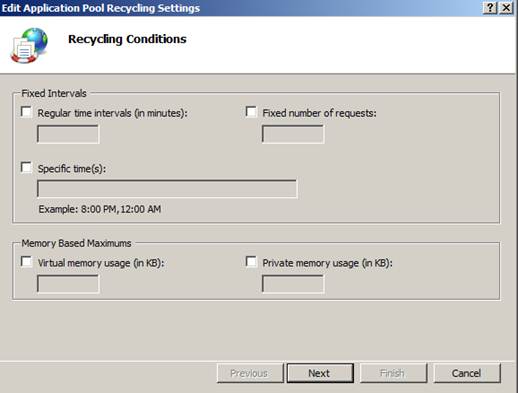Close the Edit Application Pool Recycling dialog
This screenshot has height=393, width=518.
506,7
